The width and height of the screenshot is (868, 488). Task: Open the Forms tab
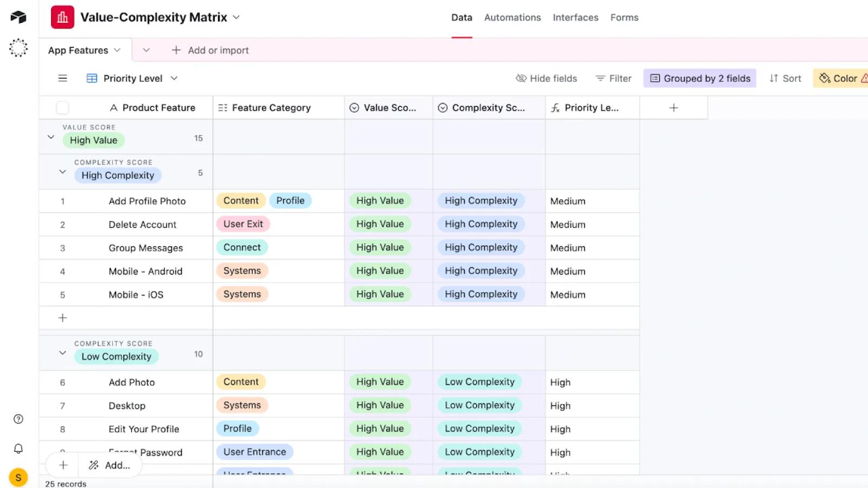[624, 17]
